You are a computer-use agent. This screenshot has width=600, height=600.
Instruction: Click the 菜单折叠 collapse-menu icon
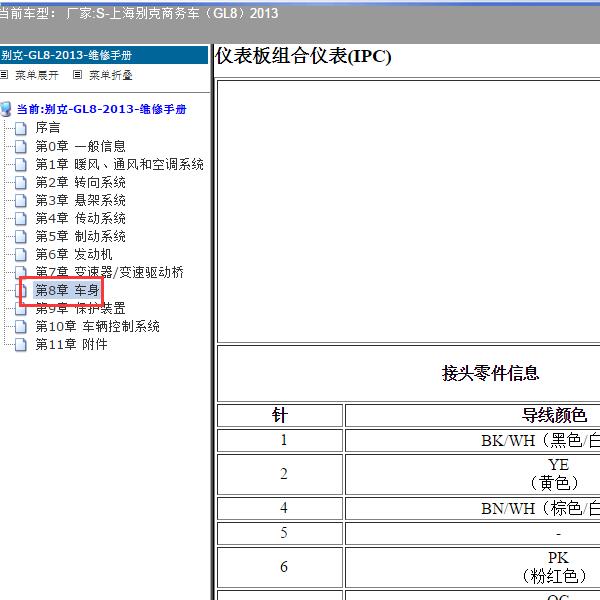tap(77, 75)
